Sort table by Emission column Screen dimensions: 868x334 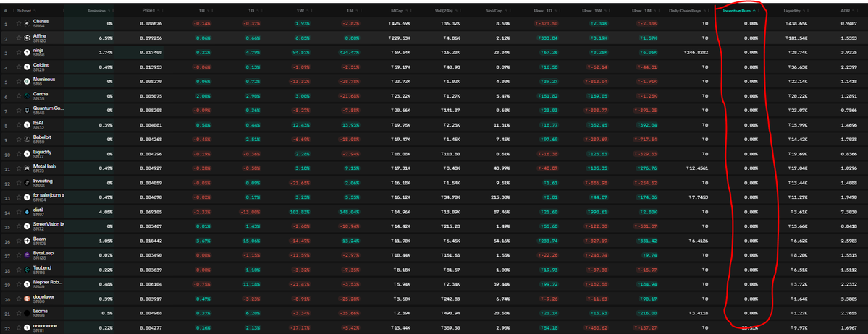98,11
